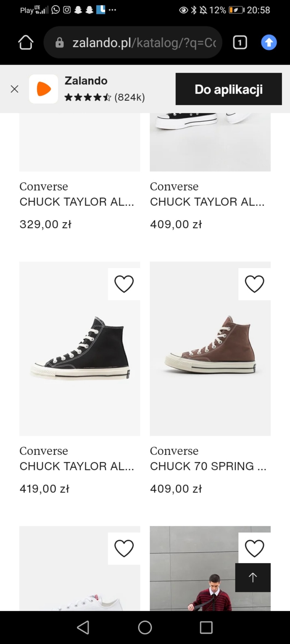Open the Chuck Taylor product priced 419,00 zł
Screen dimensions: 290x644
(77, 466)
